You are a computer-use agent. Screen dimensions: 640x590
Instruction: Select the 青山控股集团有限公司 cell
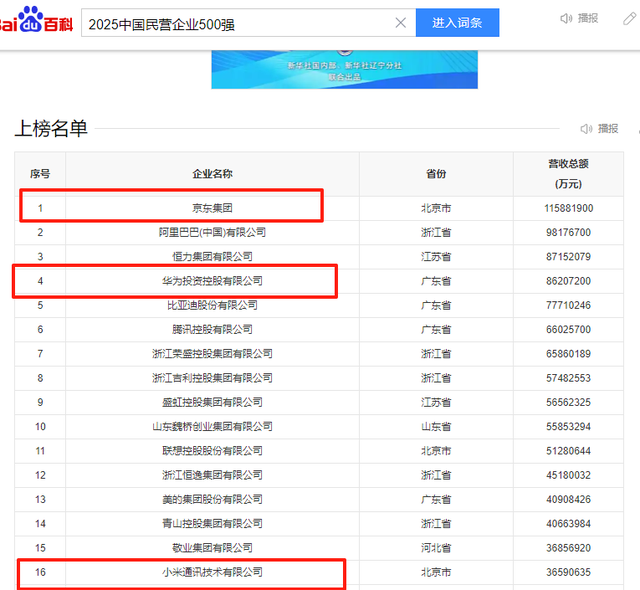pyautogui.click(x=212, y=524)
